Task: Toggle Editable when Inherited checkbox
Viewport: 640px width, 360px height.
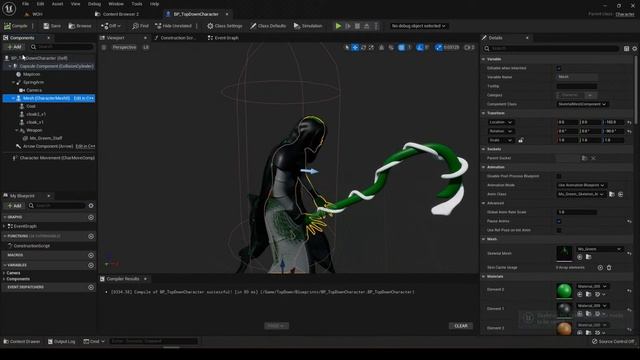Action: point(559,68)
